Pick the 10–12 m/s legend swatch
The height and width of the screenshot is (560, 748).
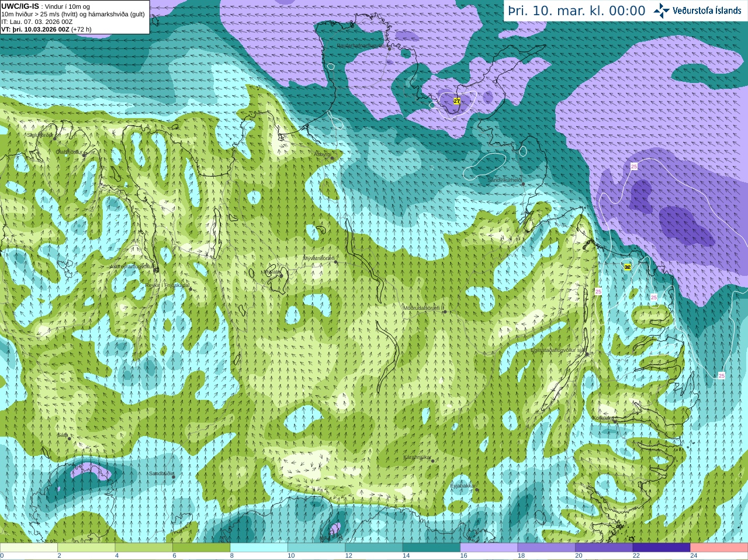[x=317, y=548]
